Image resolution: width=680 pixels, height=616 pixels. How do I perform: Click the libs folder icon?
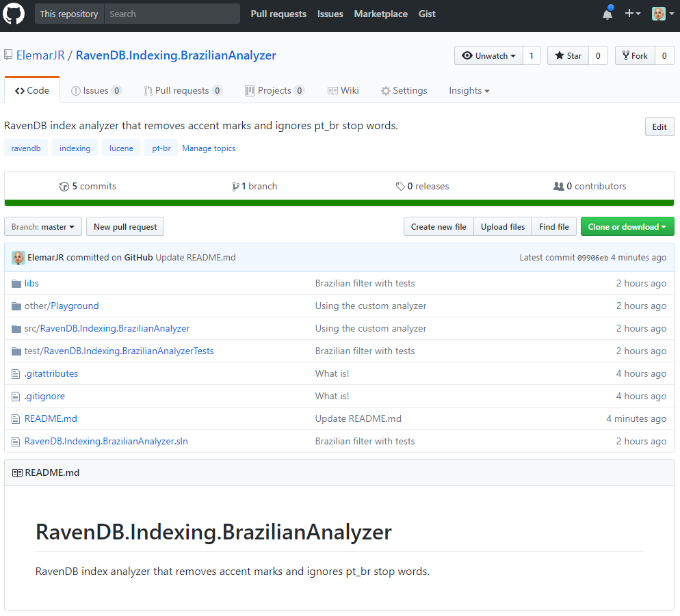[16, 283]
